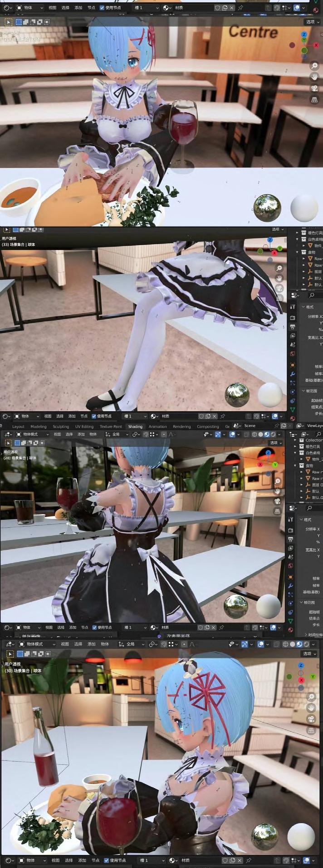This screenshot has width=323, height=868.
Task: Open Rendering workspace tab
Action: 181,427
